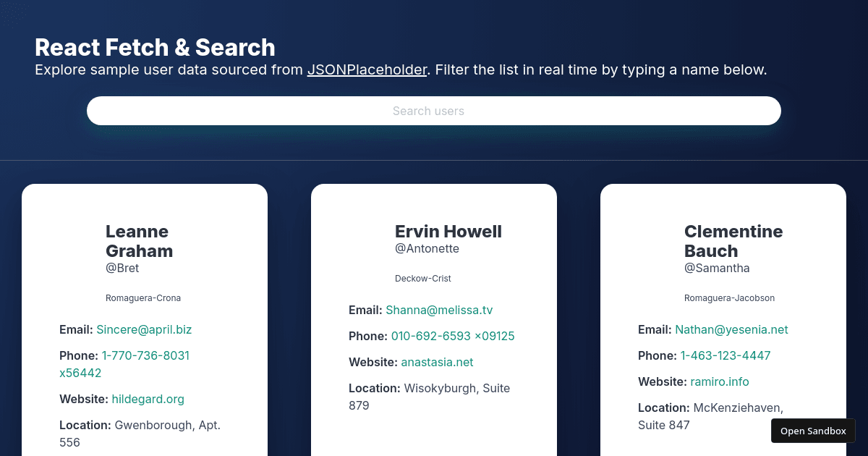Click Wisokyburgh, Suite 879 location text
The image size is (868, 456).
430,397
